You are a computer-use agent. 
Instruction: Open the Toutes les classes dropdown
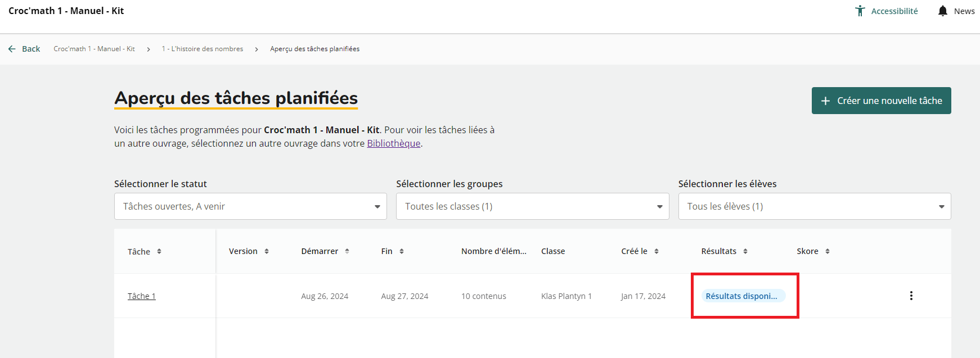tap(532, 206)
